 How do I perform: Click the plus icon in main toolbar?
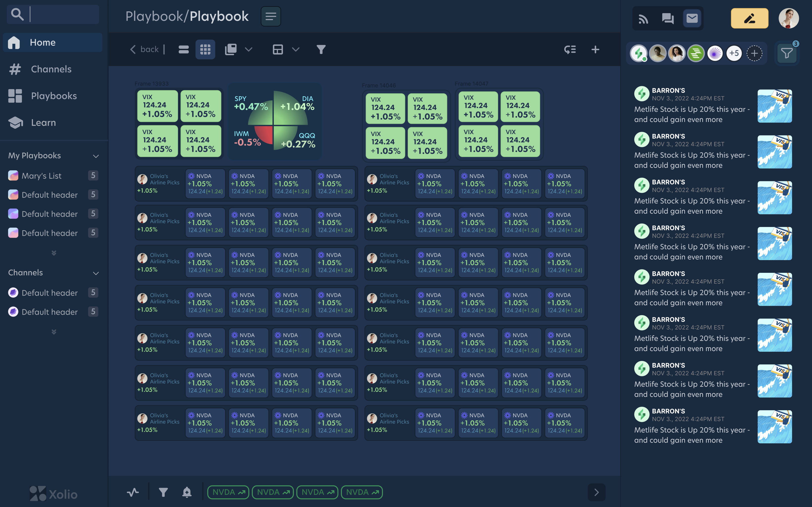coord(595,50)
